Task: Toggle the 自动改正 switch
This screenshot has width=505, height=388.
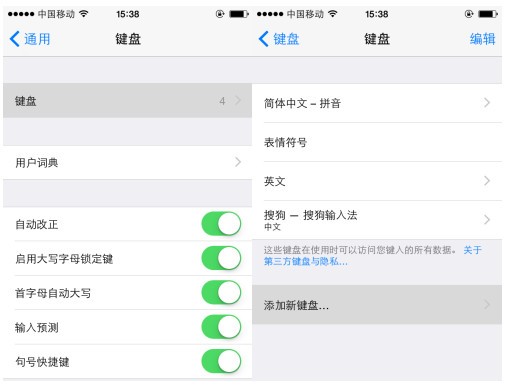Action: click(221, 224)
